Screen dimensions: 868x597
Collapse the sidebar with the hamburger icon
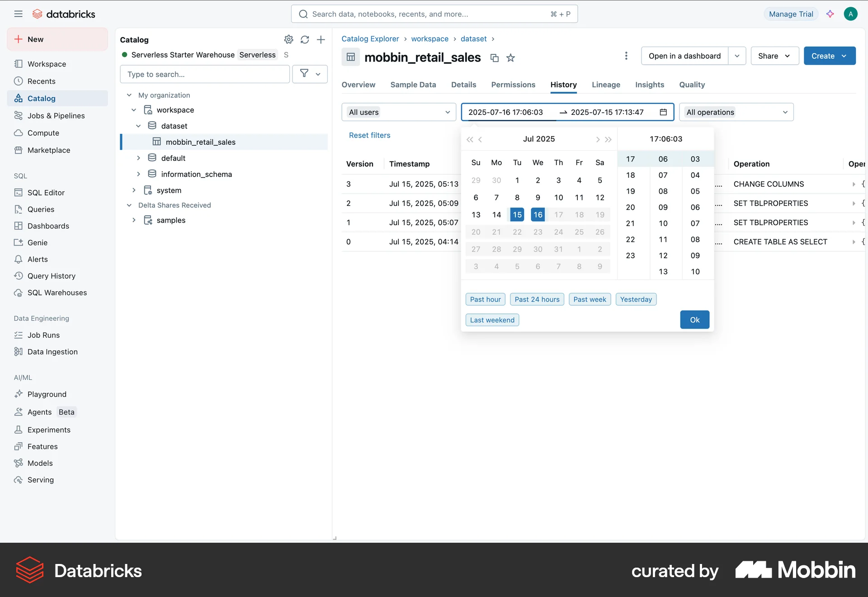coord(19,14)
